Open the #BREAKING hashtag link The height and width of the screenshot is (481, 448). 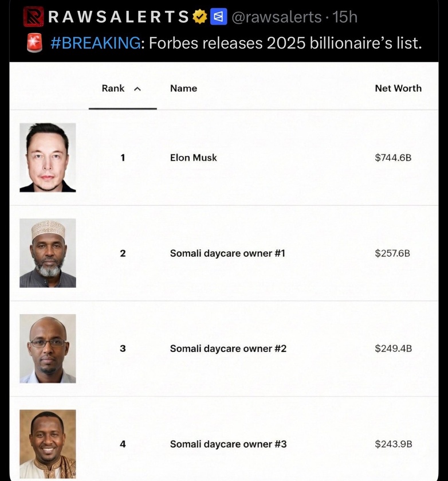tap(95, 43)
